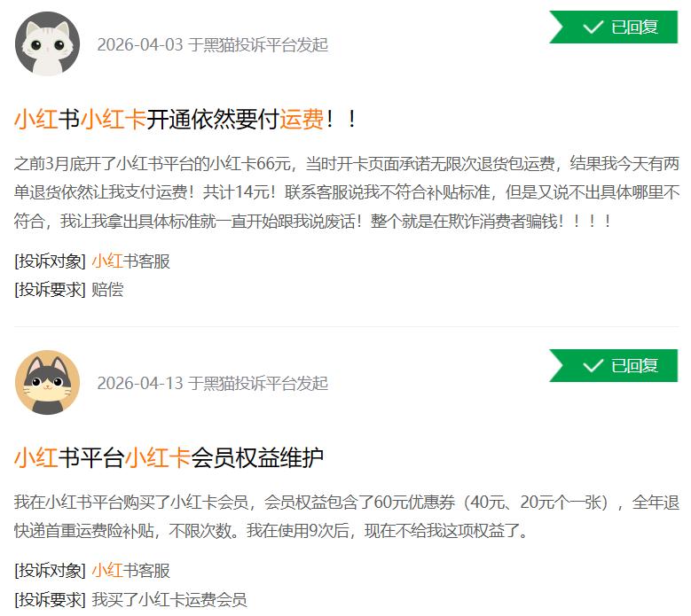The width and height of the screenshot is (691, 616).
Task: Click the second complaint's 60元优惠券 body text
Action: pyautogui.click(x=414, y=502)
